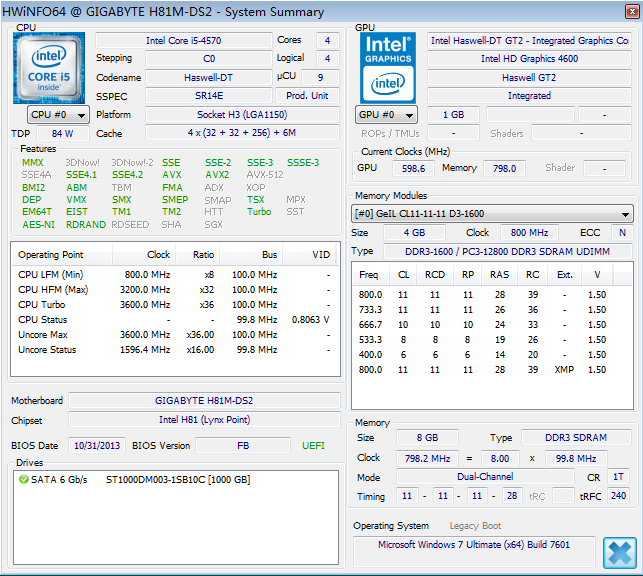Click the GPU memory 1 GB field
Viewport: 643px width, 576px height.
click(453, 115)
